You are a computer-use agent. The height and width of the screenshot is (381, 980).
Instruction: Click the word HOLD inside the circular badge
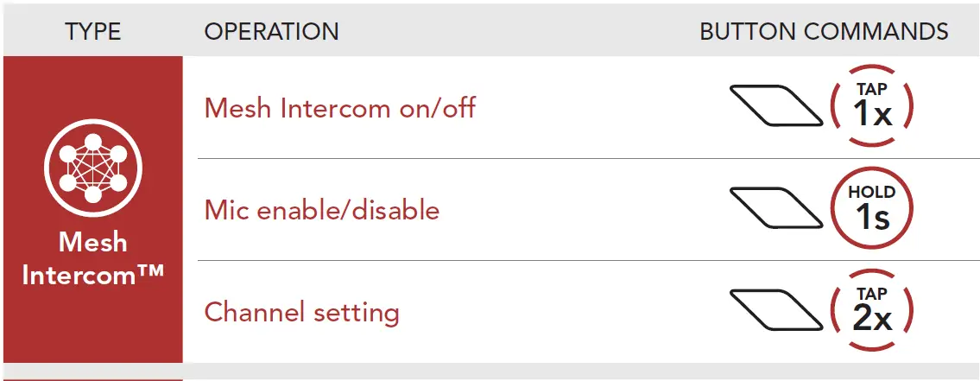872,192
